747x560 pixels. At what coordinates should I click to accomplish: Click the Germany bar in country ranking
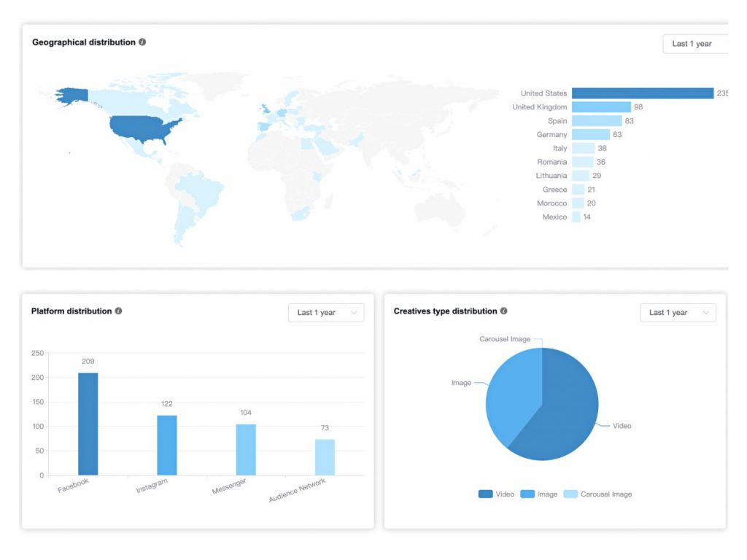point(591,135)
